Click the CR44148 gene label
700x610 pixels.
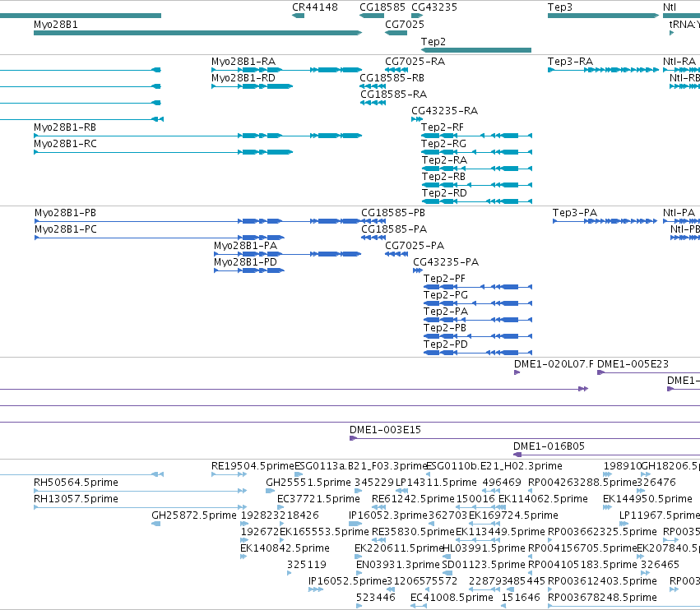(x=315, y=7)
